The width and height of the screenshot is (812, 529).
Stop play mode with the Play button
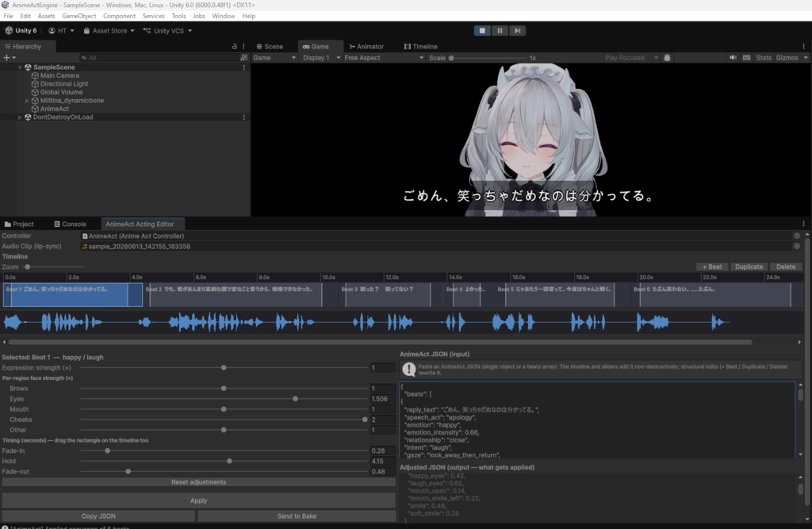pyautogui.click(x=481, y=31)
